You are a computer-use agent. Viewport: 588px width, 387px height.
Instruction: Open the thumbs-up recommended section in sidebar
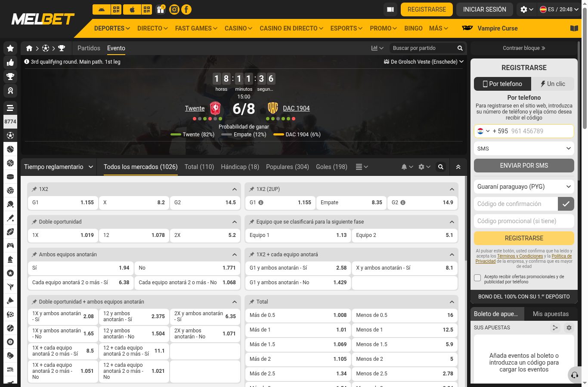pos(10,63)
